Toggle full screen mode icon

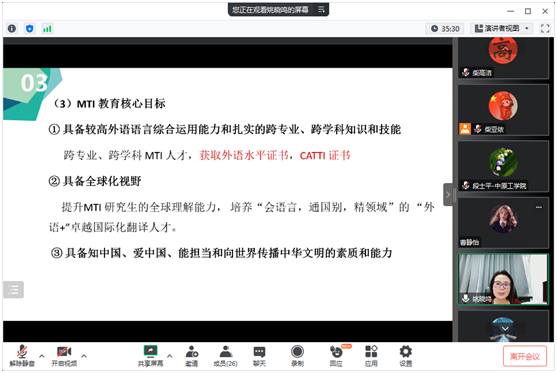(x=545, y=28)
